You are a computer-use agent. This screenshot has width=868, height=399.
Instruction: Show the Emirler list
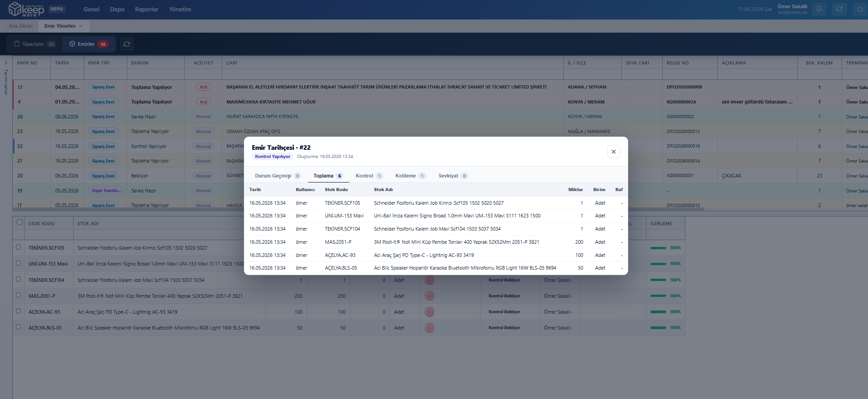[x=89, y=44]
